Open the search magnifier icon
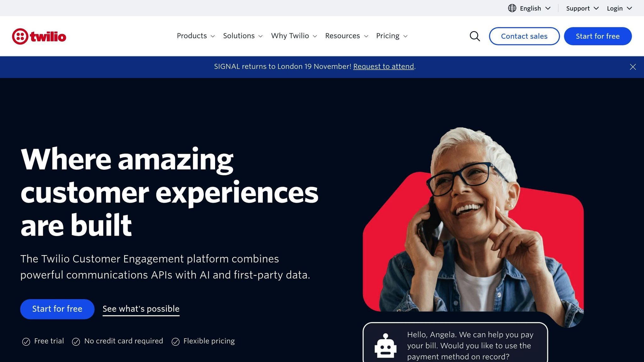The height and width of the screenshot is (362, 644). pyautogui.click(x=474, y=36)
